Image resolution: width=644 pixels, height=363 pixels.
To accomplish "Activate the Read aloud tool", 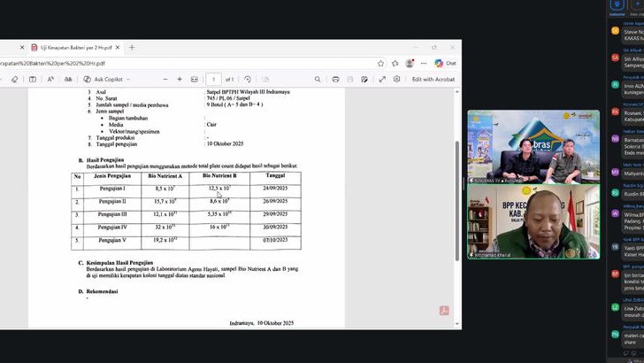I will point(50,80).
